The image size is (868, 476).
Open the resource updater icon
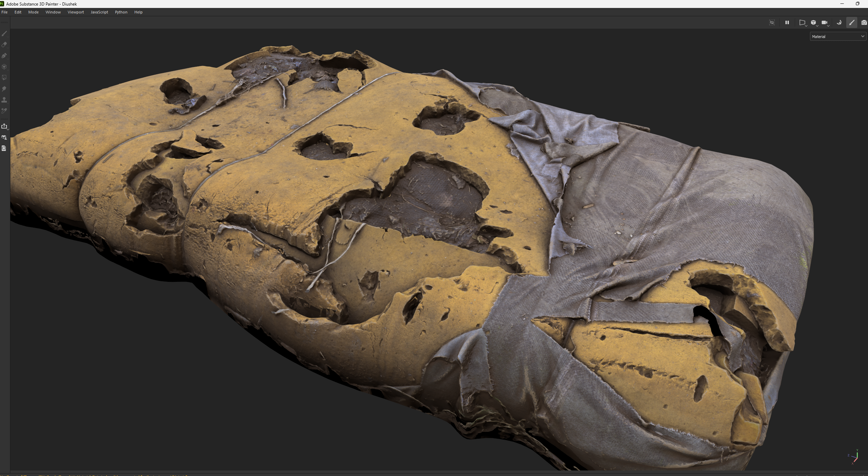tap(4, 148)
